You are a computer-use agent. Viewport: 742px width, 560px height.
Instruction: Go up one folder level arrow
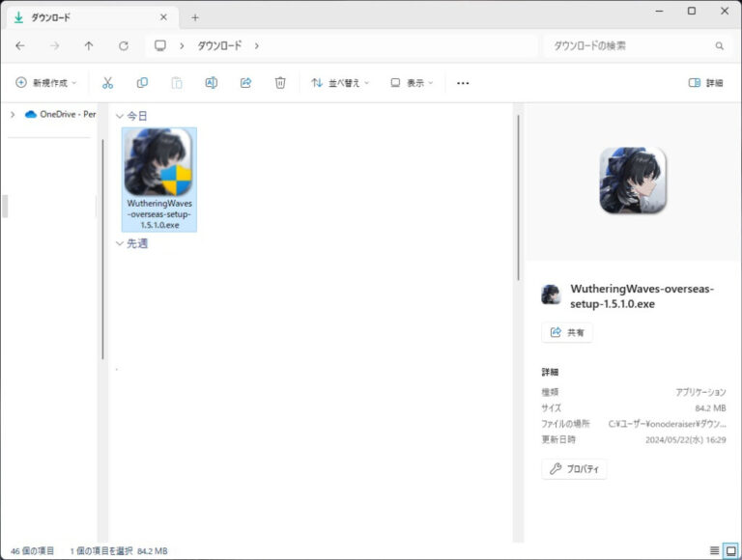coord(89,46)
